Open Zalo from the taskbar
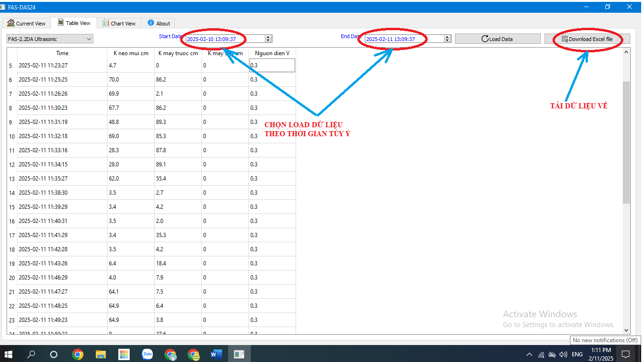This screenshot has height=362, width=644. click(147, 354)
